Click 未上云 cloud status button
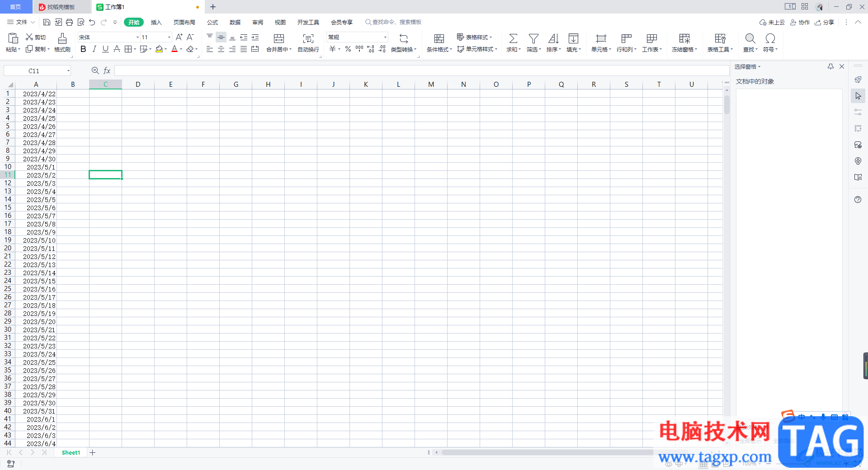 pyautogui.click(x=772, y=22)
